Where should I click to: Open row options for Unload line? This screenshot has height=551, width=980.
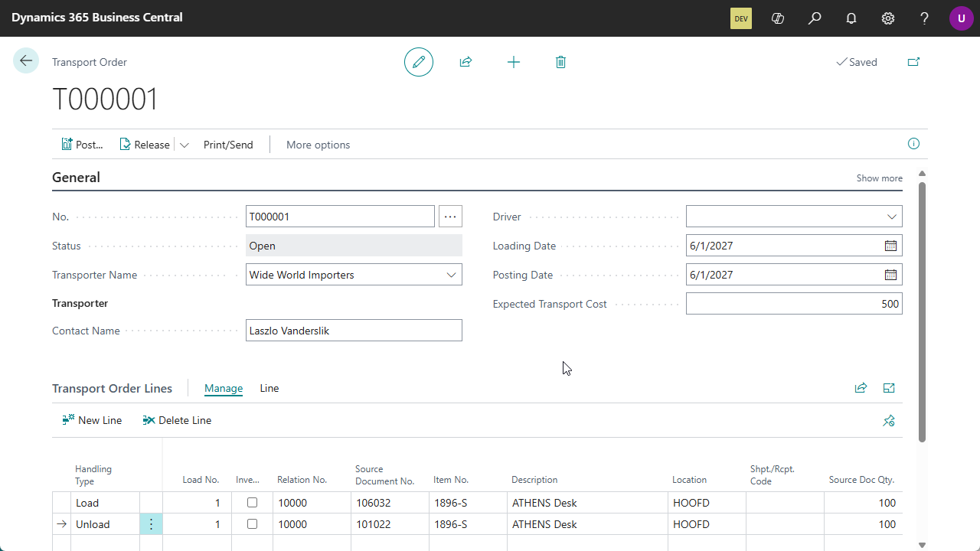click(151, 524)
